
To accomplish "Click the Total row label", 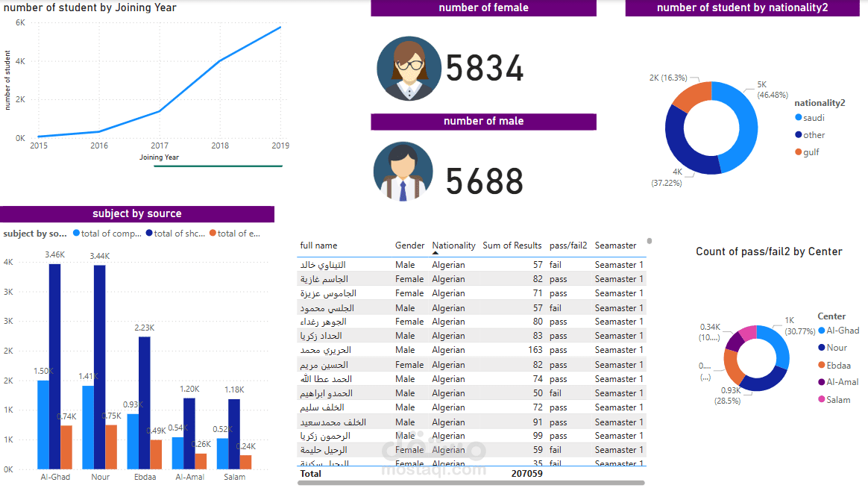I will [310, 474].
